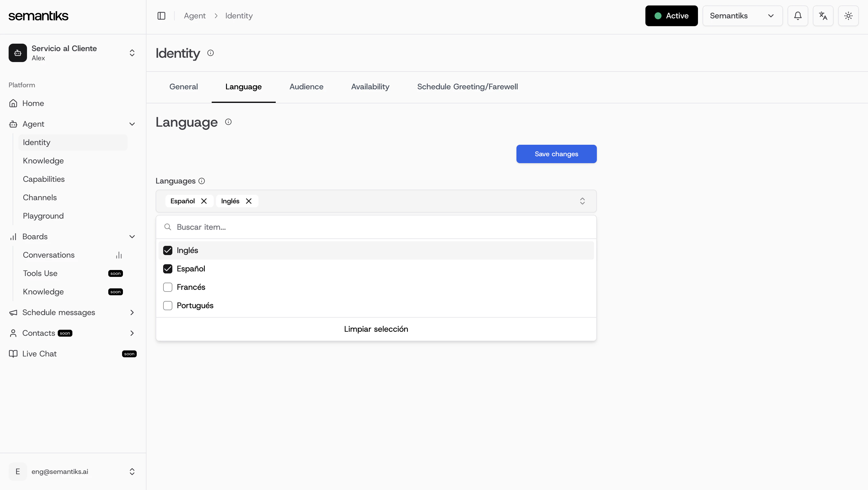This screenshot has width=868, height=490.
Task: Check the Francés checkbox
Action: click(x=167, y=287)
